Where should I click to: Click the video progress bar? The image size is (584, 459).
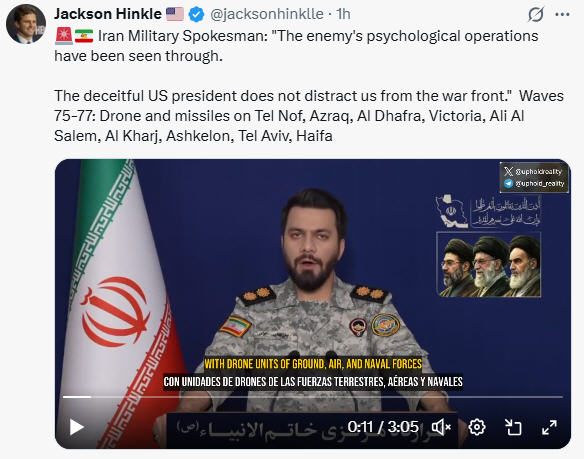click(312, 397)
